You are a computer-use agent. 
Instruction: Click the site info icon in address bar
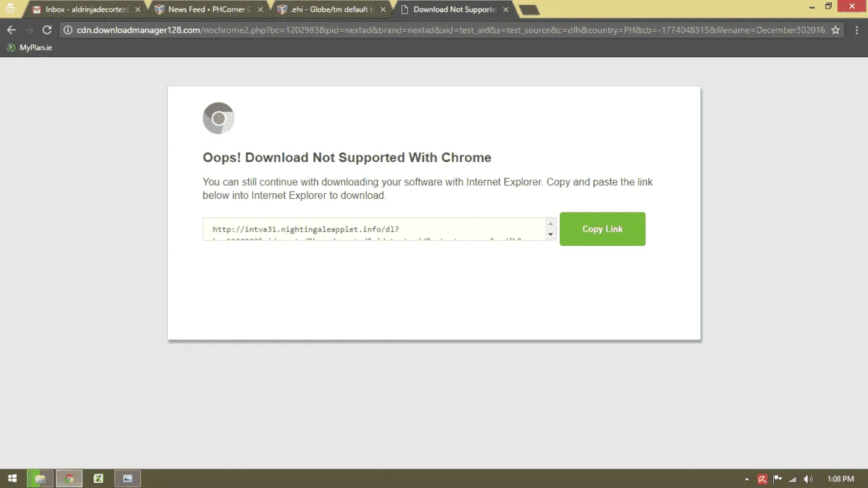point(68,30)
